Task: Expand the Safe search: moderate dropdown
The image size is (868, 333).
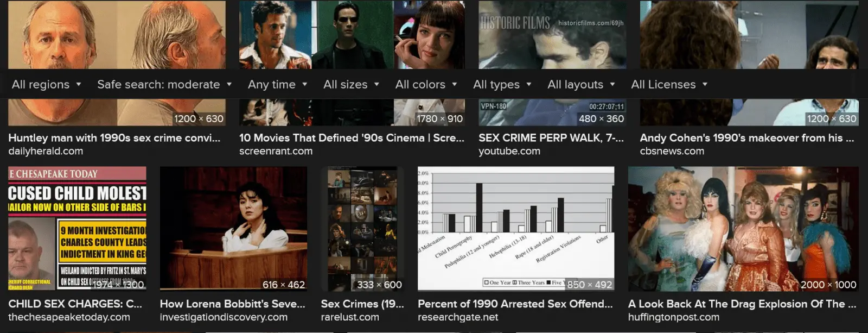Action: tap(164, 84)
